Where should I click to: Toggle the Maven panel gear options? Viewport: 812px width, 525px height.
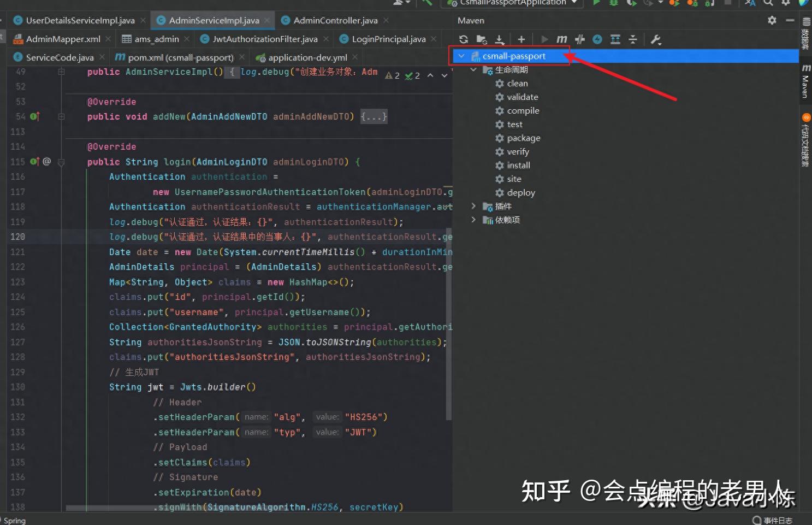[772, 20]
